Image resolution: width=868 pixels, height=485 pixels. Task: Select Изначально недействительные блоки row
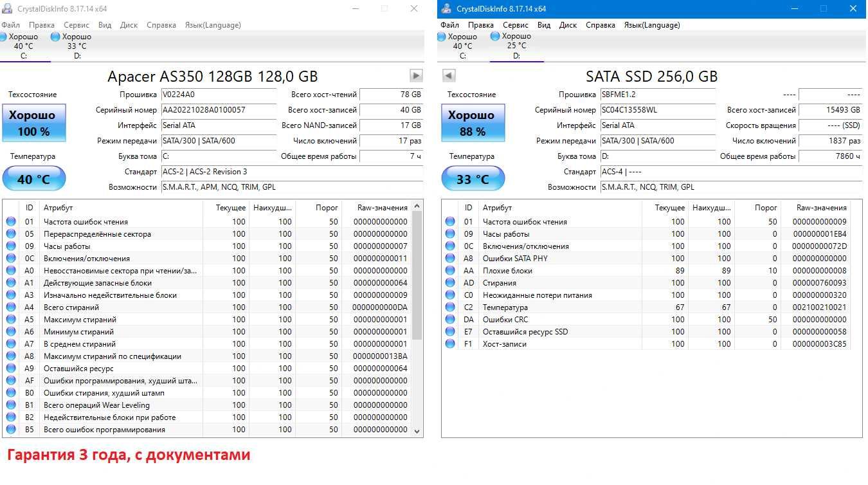(207, 295)
